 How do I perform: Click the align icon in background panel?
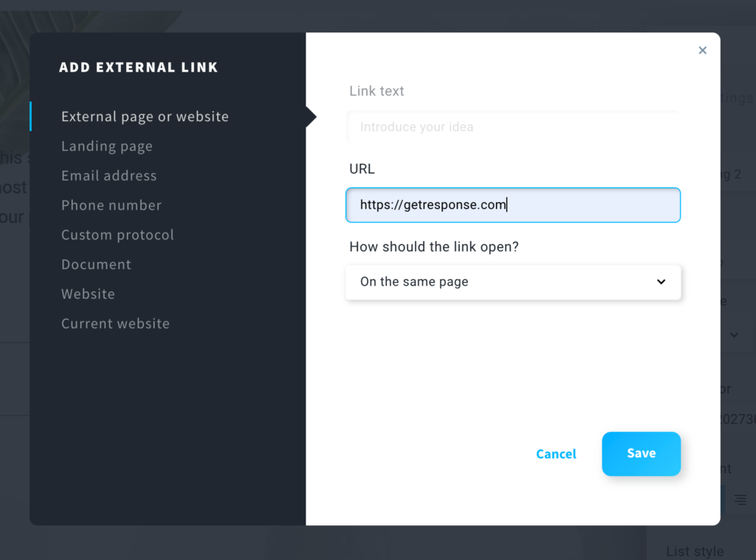[x=740, y=499]
